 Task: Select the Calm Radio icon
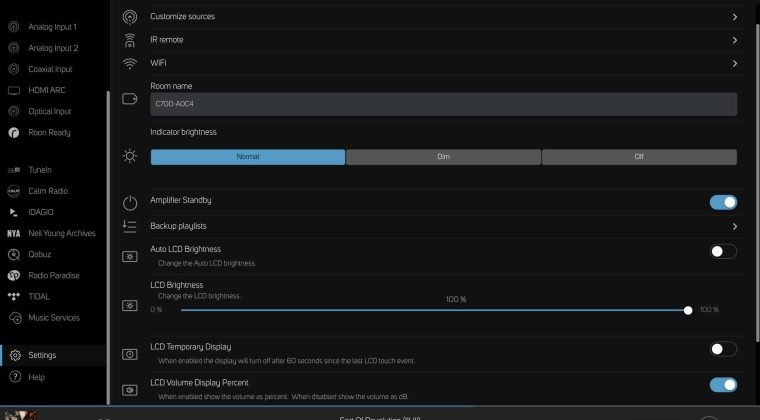pos(14,192)
